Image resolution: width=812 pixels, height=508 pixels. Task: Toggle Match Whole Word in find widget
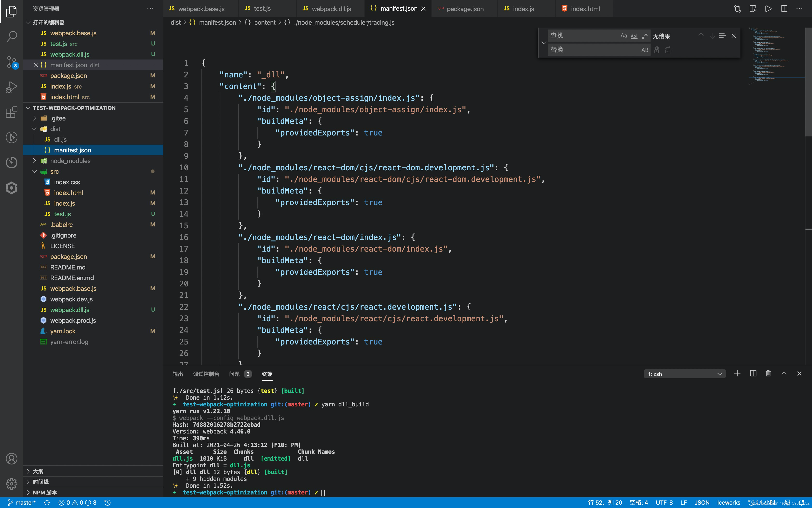point(634,36)
